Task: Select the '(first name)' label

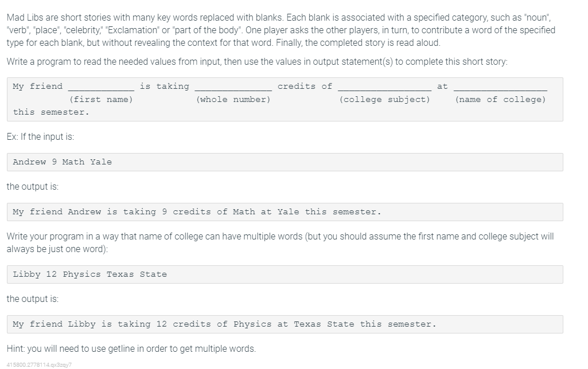Action: pyautogui.click(x=101, y=100)
